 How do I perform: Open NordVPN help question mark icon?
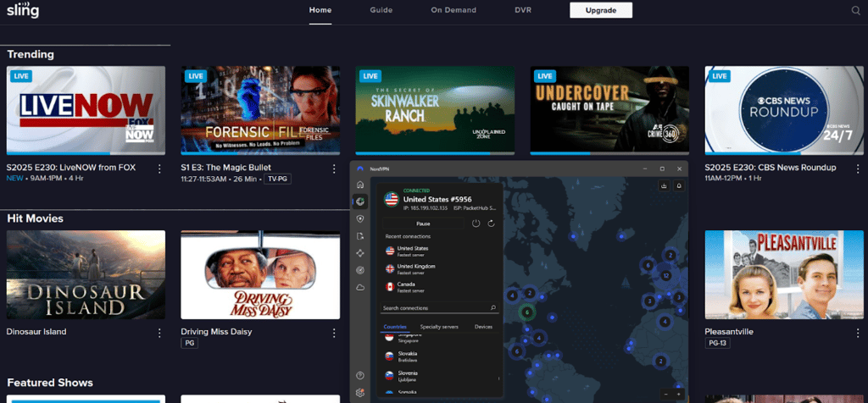(x=360, y=375)
